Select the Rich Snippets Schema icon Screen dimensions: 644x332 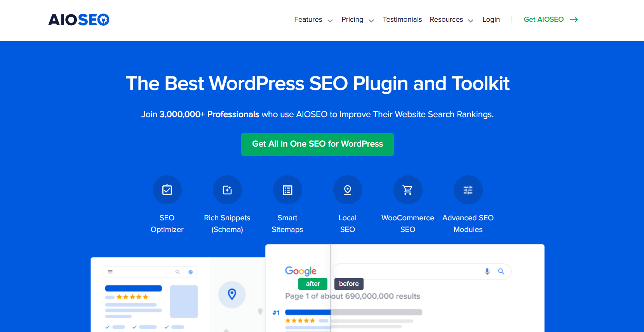(227, 190)
